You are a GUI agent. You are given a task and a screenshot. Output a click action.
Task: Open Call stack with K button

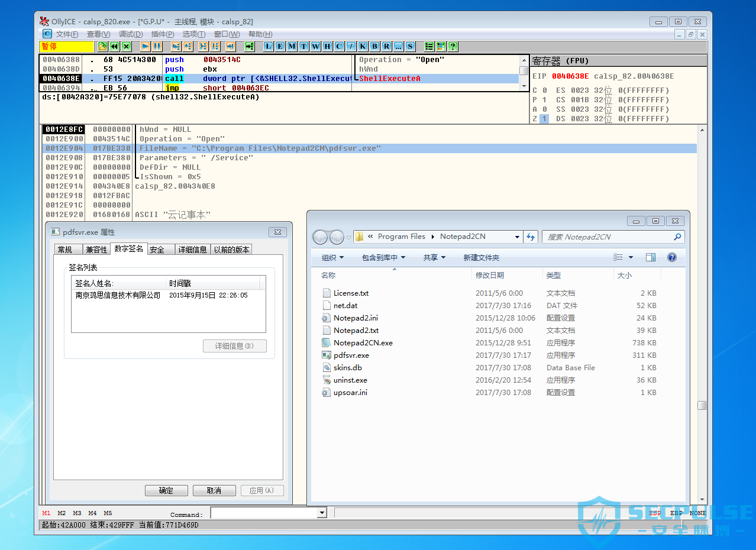click(x=363, y=46)
